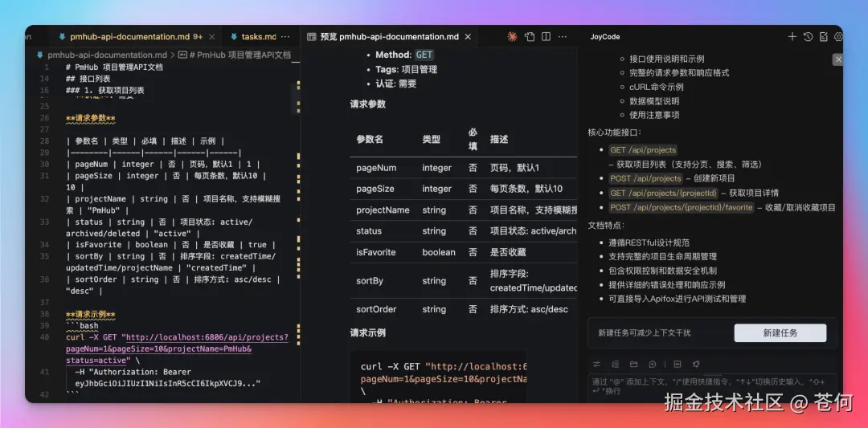Click the box icon right of the toolbar divider
Image resolution: width=868 pixels, height=428 pixels.
point(677,364)
